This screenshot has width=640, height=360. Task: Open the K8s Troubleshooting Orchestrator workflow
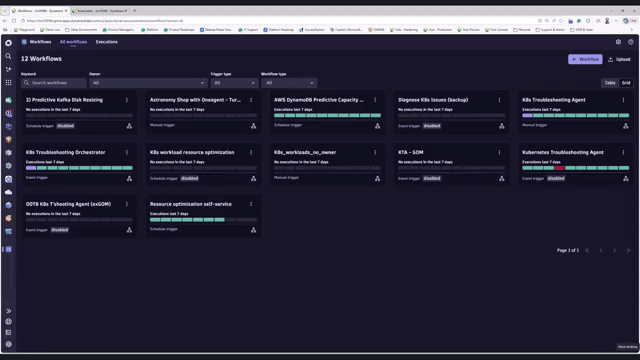coord(66,152)
